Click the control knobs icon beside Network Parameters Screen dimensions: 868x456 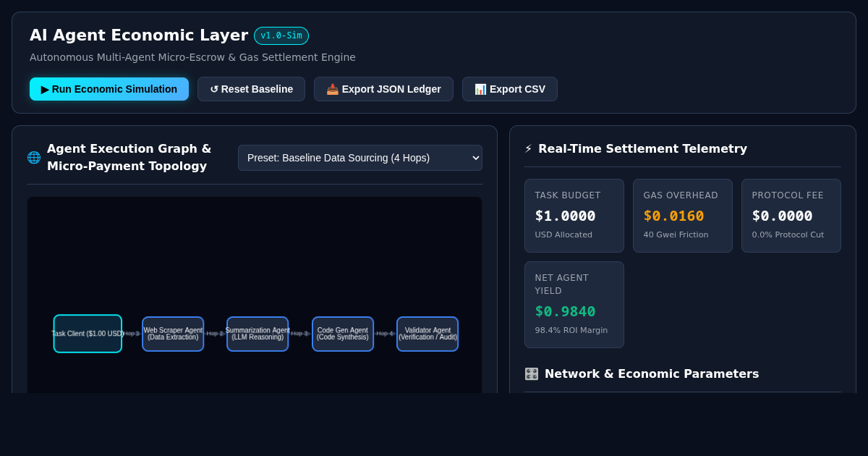coord(532,373)
